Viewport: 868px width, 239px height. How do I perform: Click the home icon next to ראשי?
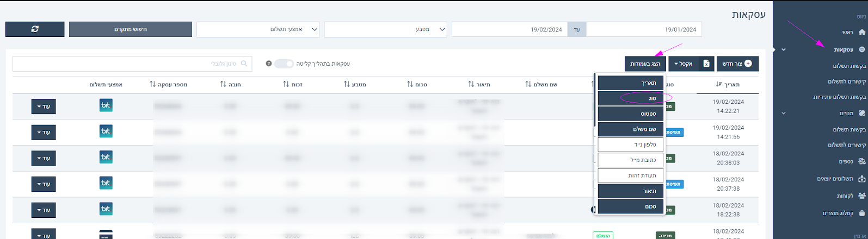(861, 33)
